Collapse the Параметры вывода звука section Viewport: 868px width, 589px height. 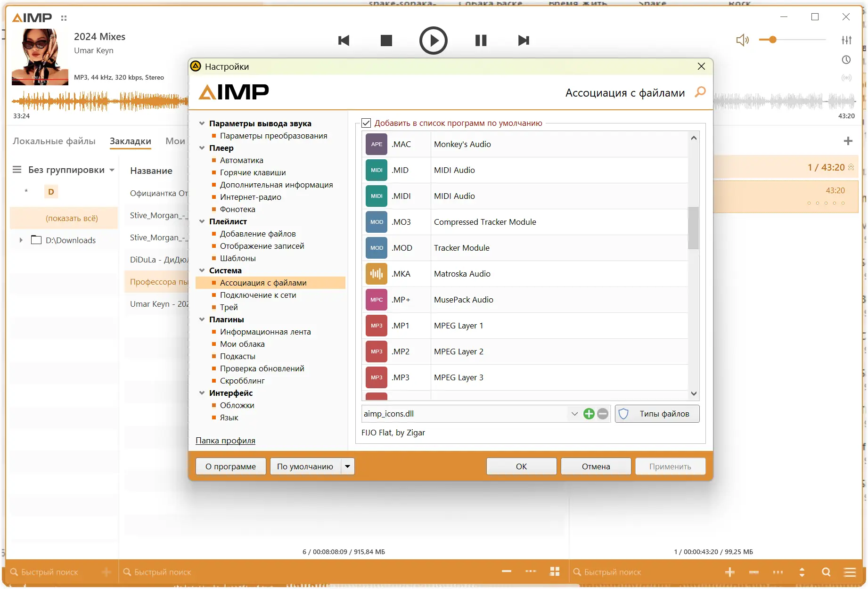point(202,123)
